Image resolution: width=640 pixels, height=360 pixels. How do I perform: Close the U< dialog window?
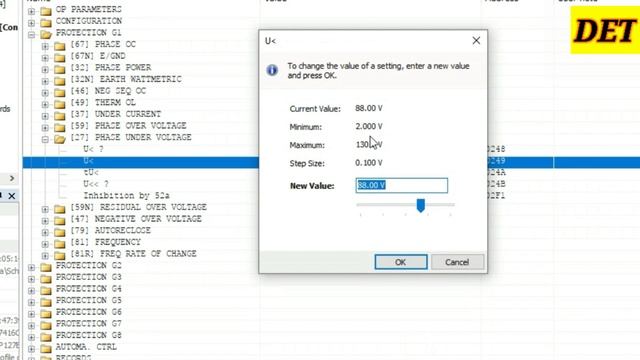coord(476,41)
